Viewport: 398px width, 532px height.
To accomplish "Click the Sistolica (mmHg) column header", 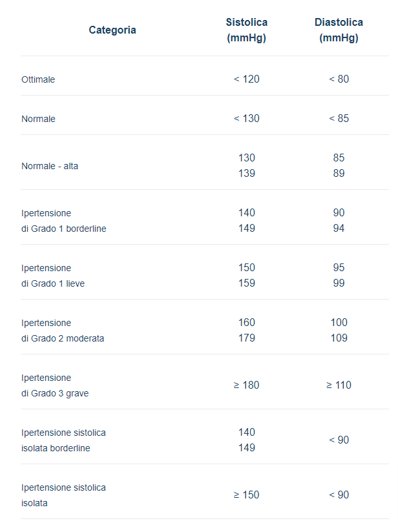I will [246, 30].
